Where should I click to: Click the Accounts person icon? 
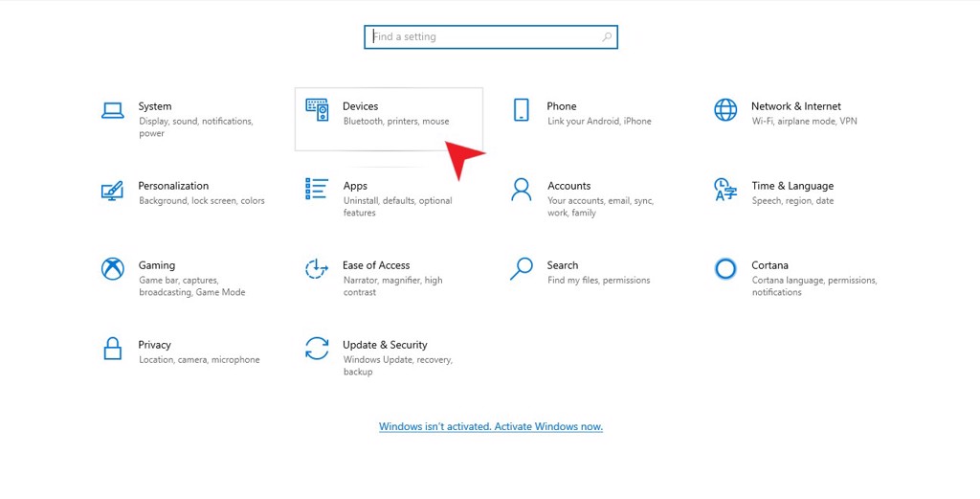click(x=522, y=190)
